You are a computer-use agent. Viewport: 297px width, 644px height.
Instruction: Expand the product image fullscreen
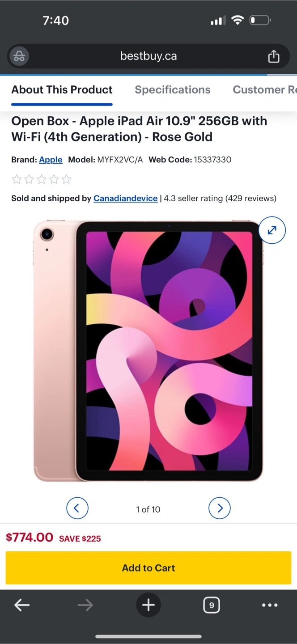272,230
